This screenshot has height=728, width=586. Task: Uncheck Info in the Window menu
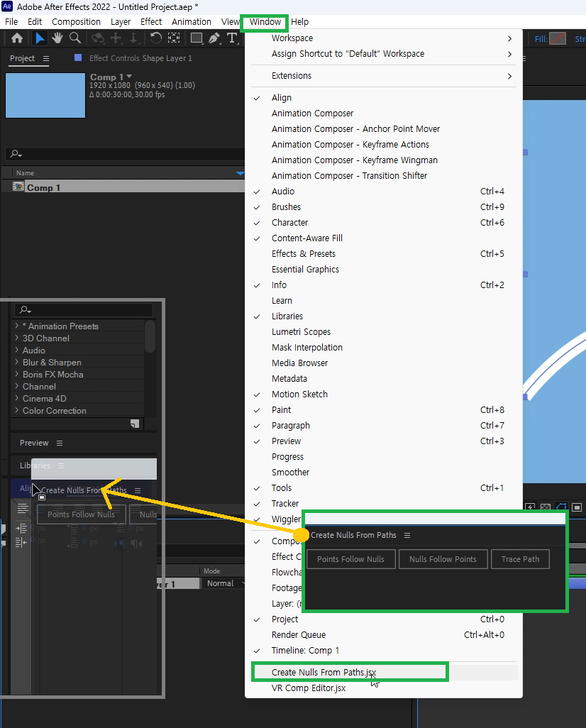tap(257, 285)
